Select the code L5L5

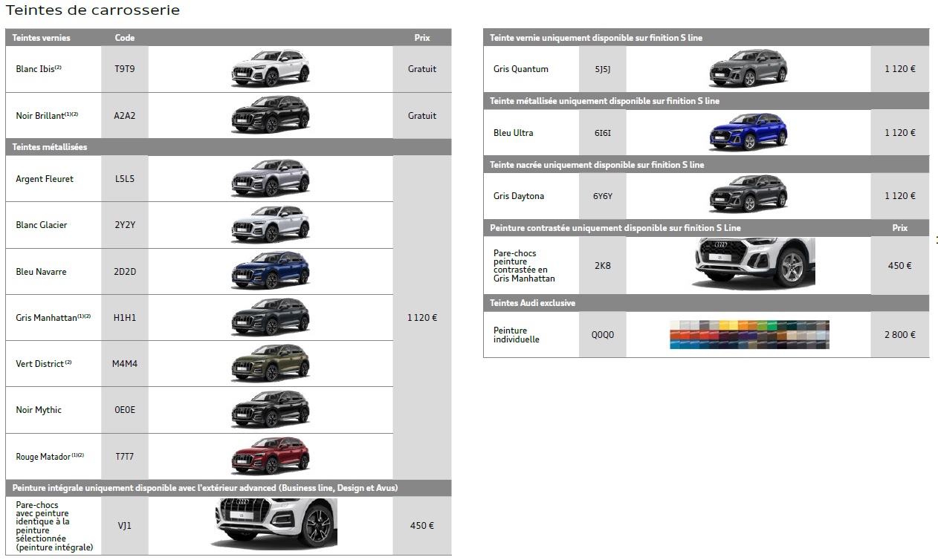[125, 179]
